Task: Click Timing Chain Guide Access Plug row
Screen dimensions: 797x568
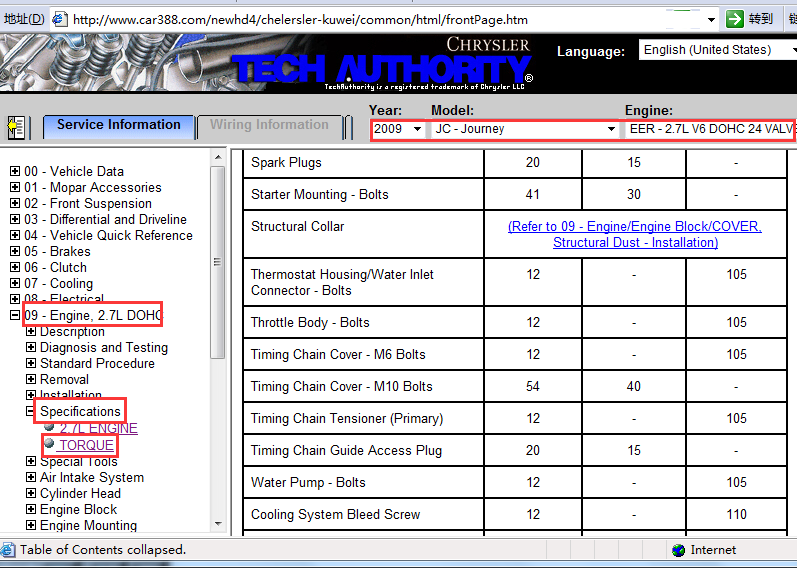Action: coord(347,451)
